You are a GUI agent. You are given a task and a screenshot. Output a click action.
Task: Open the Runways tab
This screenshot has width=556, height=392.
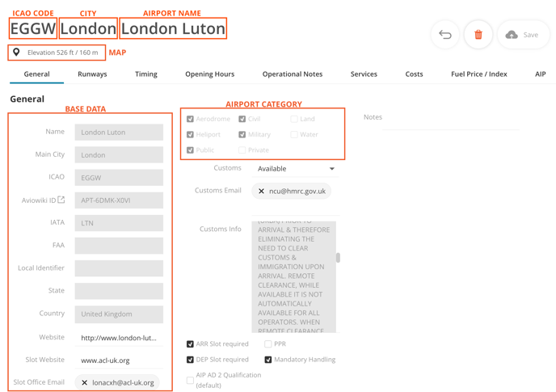click(92, 74)
